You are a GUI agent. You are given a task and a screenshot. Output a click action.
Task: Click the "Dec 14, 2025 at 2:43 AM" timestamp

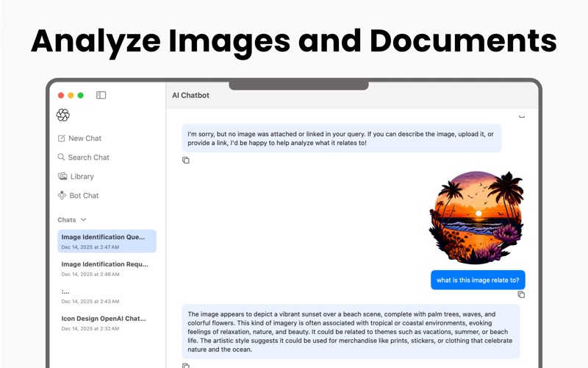point(90,301)
